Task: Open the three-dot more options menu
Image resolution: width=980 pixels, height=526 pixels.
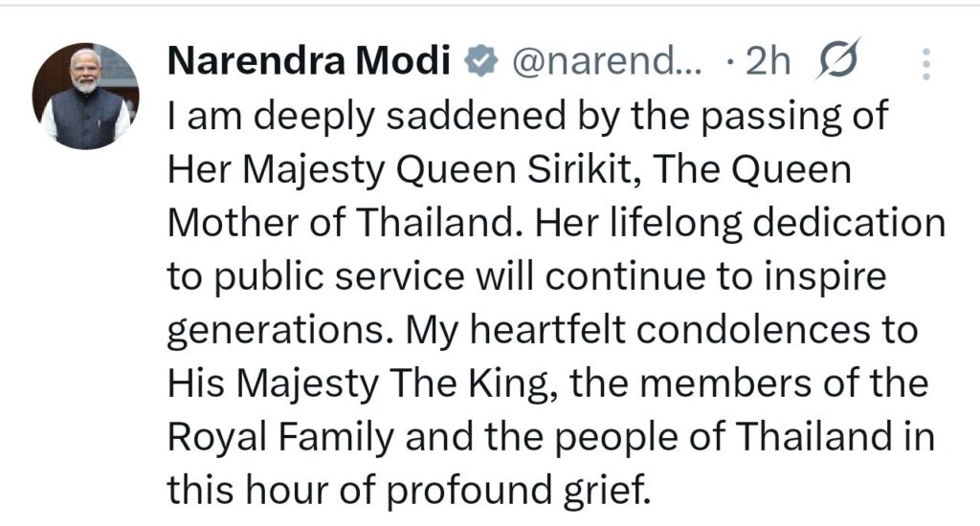Action: point(924,64)
